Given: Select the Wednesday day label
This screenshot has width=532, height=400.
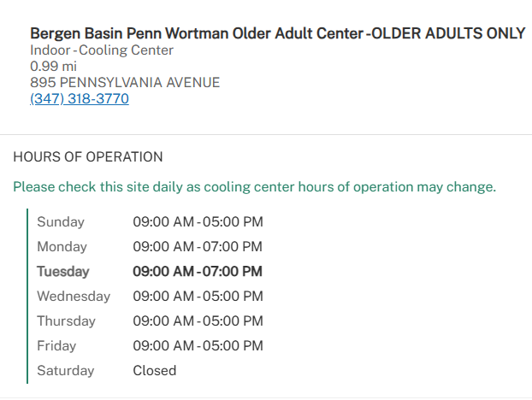Looking at the screenshot, I should click(x=74, y=297).
